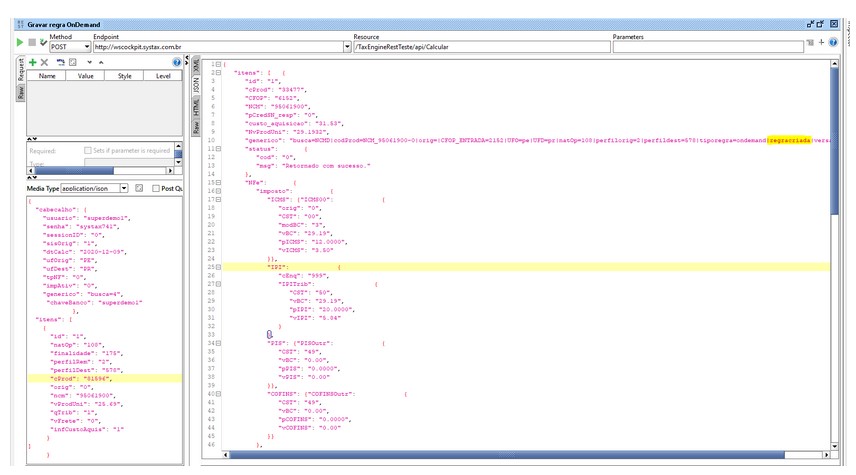The image size is (856, 475).
Task: Switch to response HTML tab
Action: click(196, 107)
